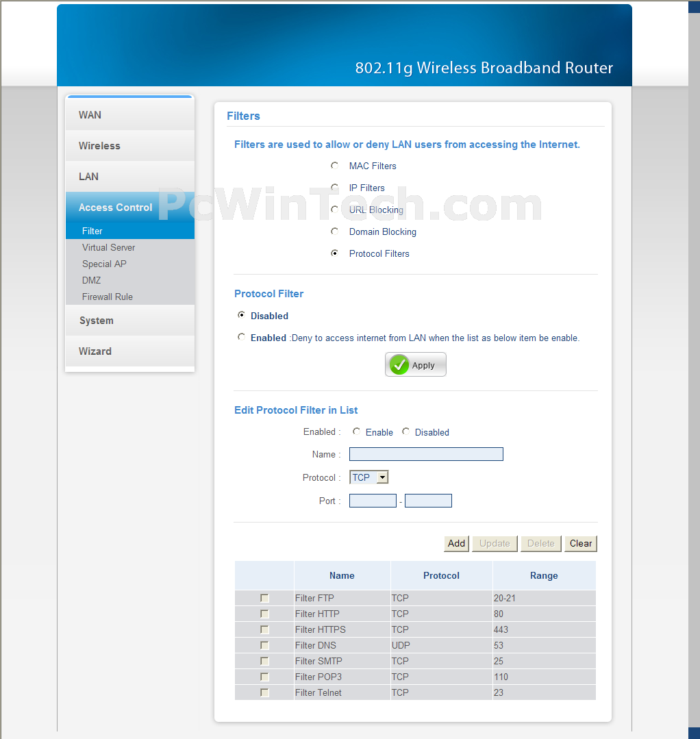Open the System menu section
Screen dimensions: 700x739
[x=130, y=321]
